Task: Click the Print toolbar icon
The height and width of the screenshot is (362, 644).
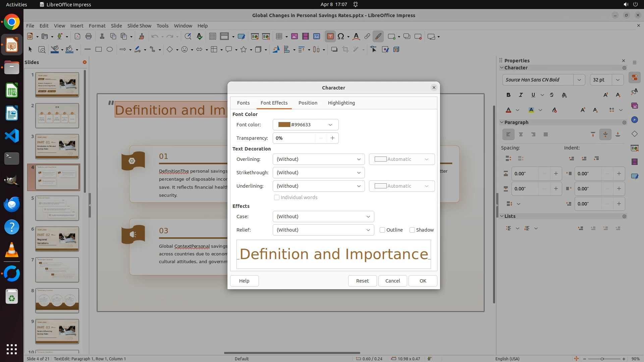Action: (89, 37)
